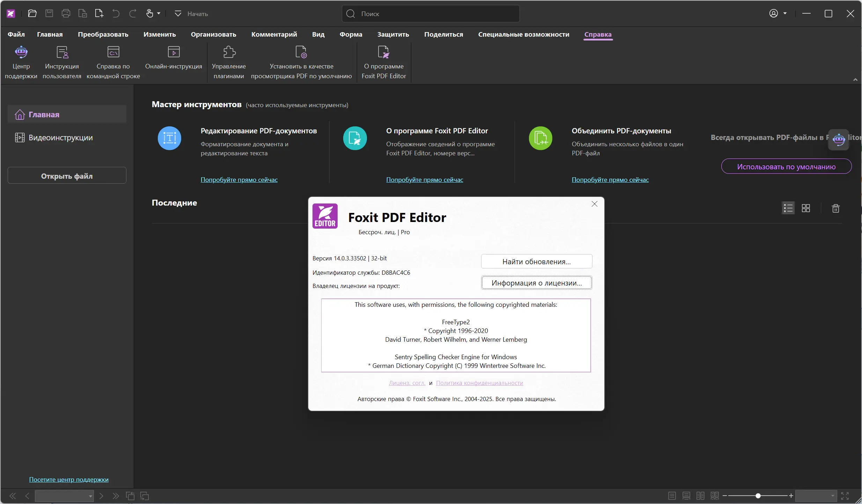The width and height of the screenshot is (862, 504).
Task: Click the Open file folder icon
Action: tap(32, 14)
